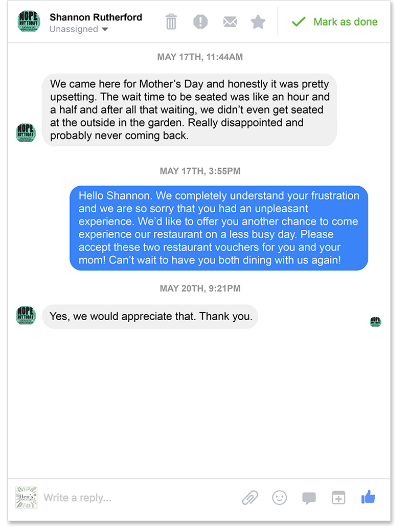
Task: Star this conversation for follow-up
Action: pyautogui.click(x=258, y=21)
